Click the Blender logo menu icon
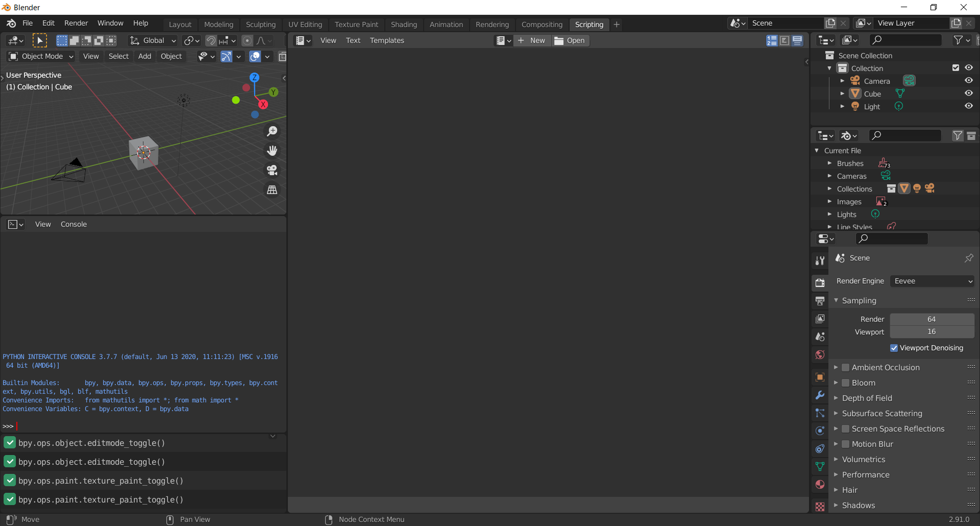 click(11, 23)
